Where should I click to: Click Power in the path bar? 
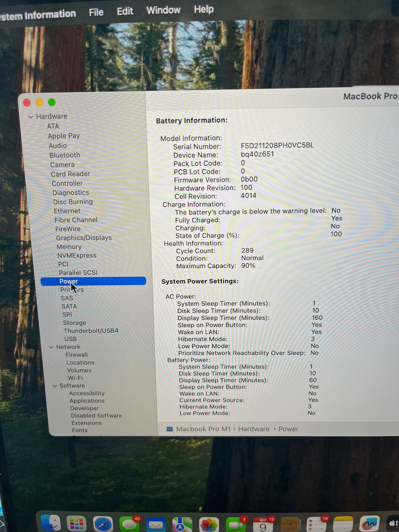tap(288, 429)
